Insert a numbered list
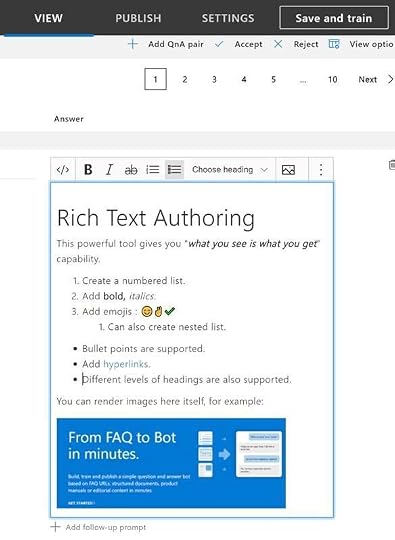 [x=153, y=169]
